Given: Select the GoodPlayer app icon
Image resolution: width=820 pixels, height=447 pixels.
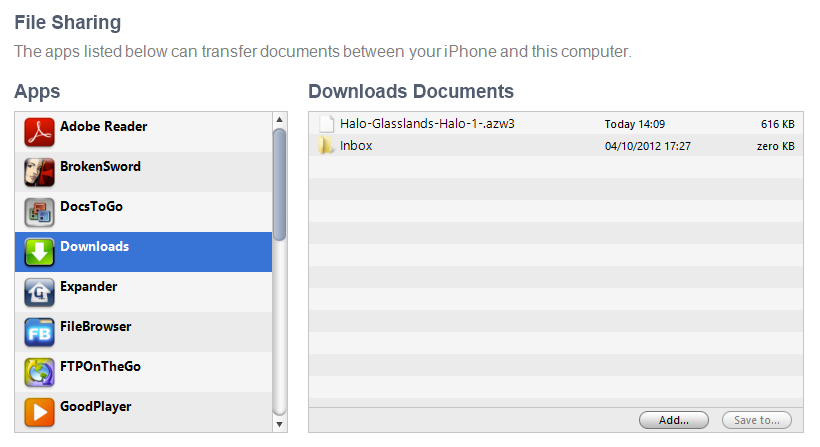Looking at the screenshot, I should pyautogui.click(x=39, y=412).
